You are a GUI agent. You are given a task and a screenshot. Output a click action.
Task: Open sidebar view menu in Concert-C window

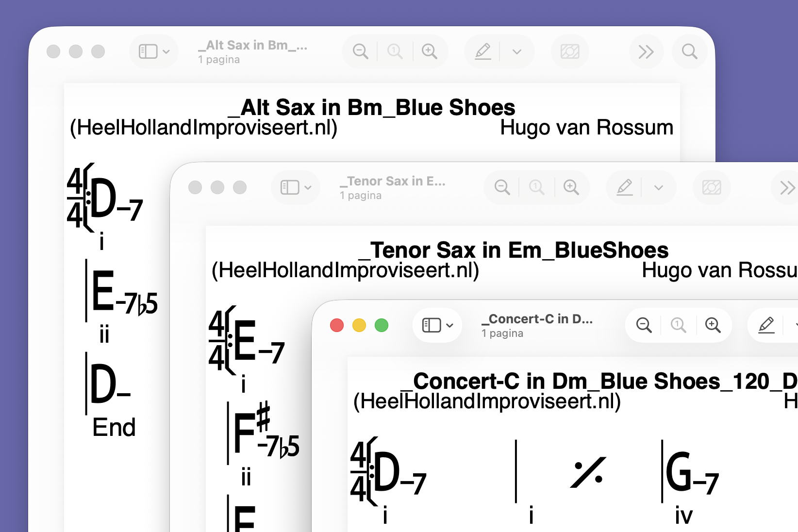coord(449,325)
